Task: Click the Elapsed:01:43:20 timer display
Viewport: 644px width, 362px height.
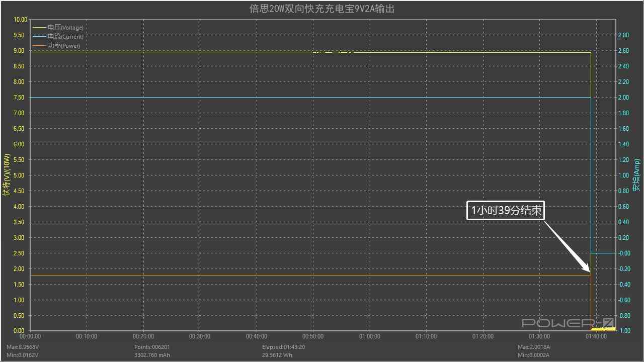Action: tap(283, 346)
